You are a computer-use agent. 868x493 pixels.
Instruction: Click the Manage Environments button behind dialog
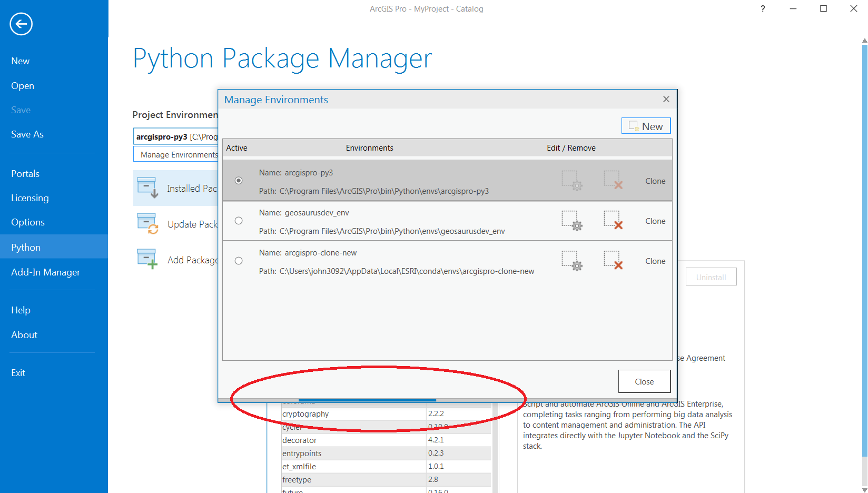pos(176,154)
